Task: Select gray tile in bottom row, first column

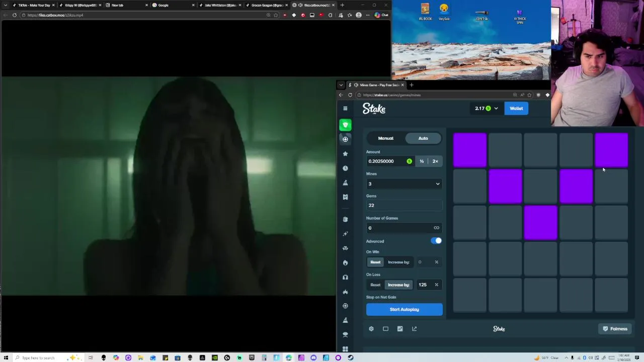Action: 470,295
